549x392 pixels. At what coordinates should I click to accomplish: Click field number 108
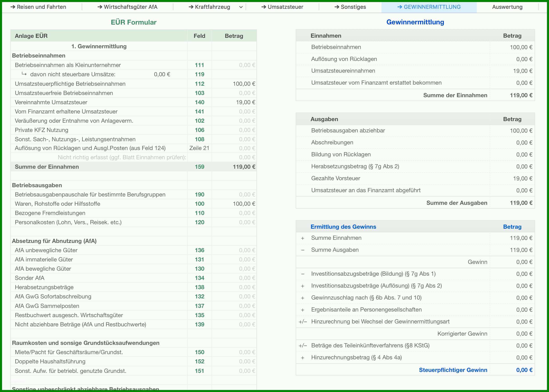[x=200, y=139]
